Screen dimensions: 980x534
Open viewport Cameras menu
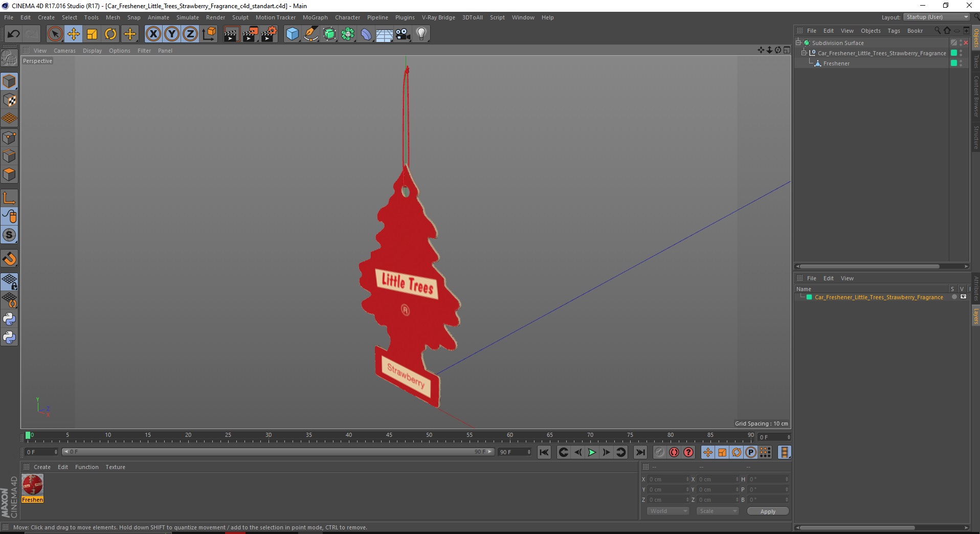[x=64, y=51]
